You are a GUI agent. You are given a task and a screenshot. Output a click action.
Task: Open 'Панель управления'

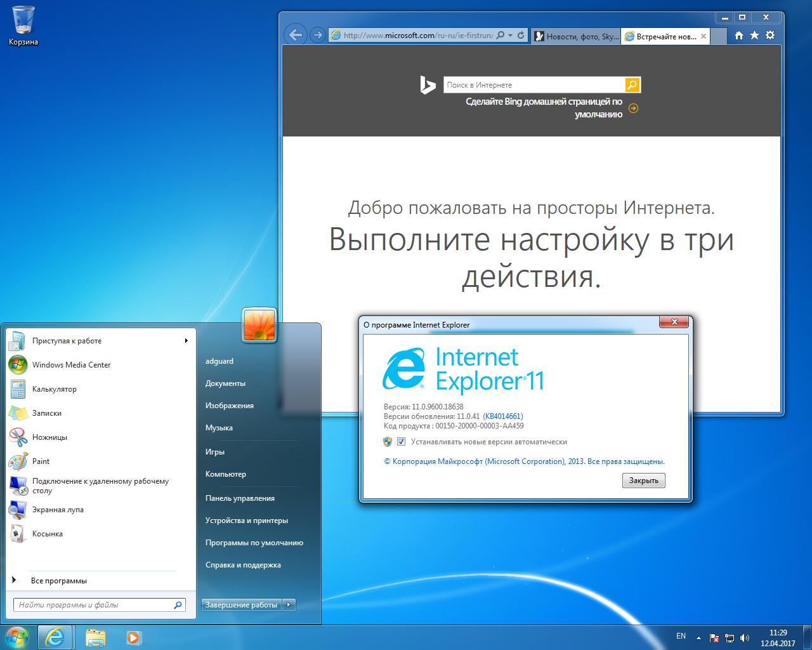tap(240, 498)
